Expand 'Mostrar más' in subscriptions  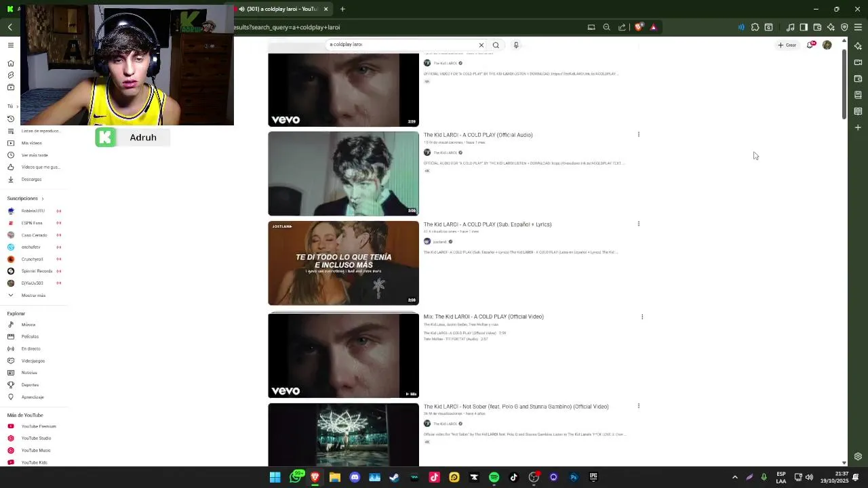click(x=33, y=296)
